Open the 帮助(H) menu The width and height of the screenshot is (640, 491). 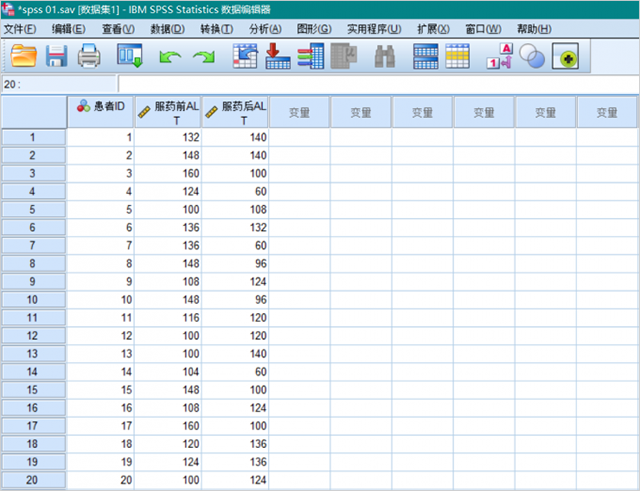click(534, 29)
